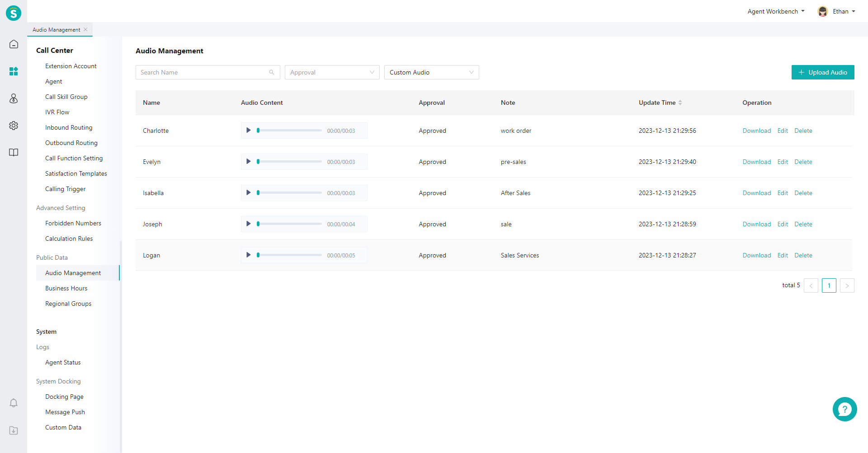Play Evelyn's audio
Viewport: 868px width, 453px height.
pos(248,162)
